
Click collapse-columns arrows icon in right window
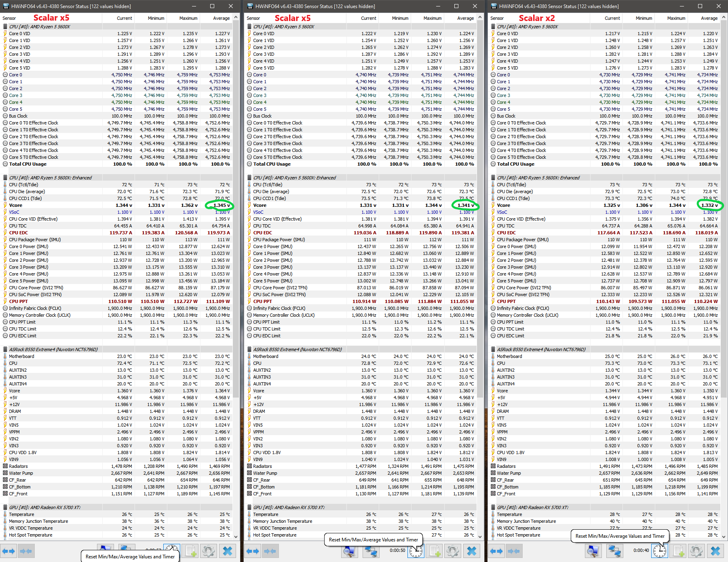click(x=514, y=551)
